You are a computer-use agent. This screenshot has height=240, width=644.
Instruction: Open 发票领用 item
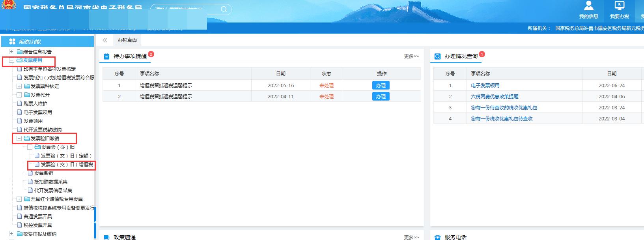click(33, 121)
